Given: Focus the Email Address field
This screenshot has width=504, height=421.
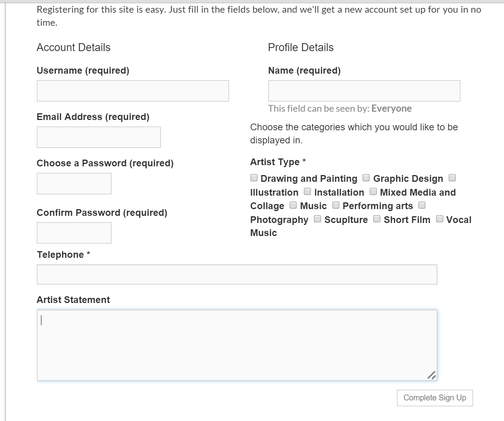Looking at the screenshot, I should [x=99, y=137].
